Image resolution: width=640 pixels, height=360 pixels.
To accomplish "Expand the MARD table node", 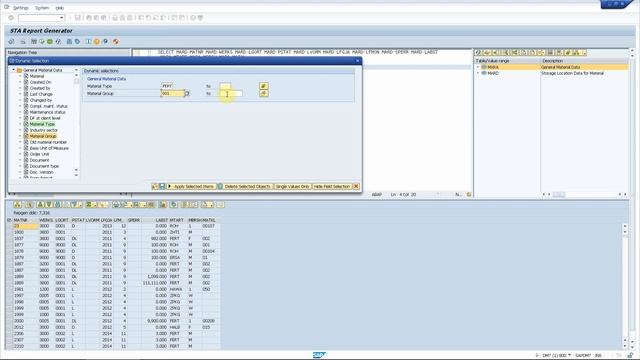I will pyautogui.click(x=478, y=73).
